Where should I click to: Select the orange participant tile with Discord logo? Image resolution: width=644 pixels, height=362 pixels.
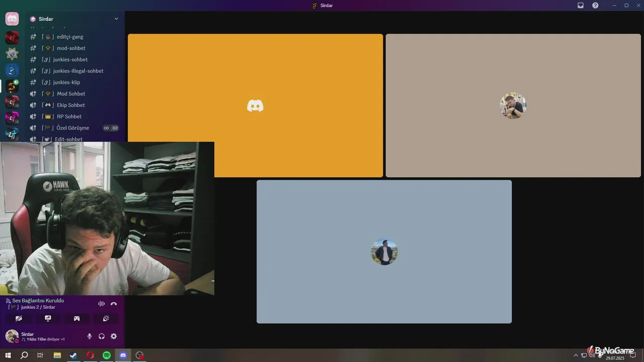point(255,106)
